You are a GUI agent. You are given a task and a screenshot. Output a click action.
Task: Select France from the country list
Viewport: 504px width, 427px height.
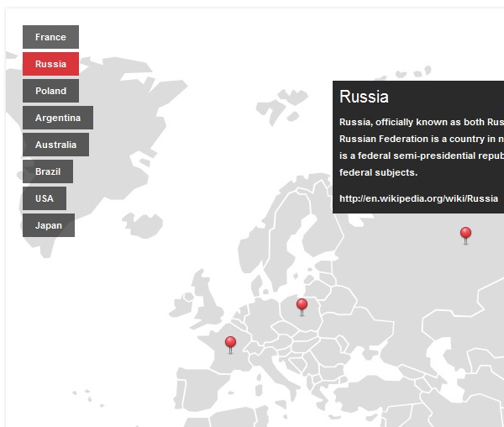click(x=50, y=37)
